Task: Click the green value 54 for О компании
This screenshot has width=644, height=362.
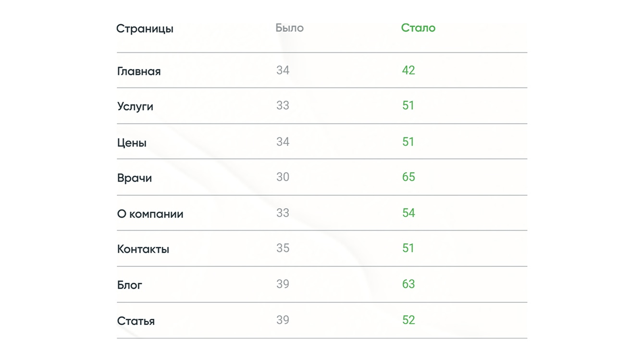Action: pyautogui.click(x=409, y=213)
